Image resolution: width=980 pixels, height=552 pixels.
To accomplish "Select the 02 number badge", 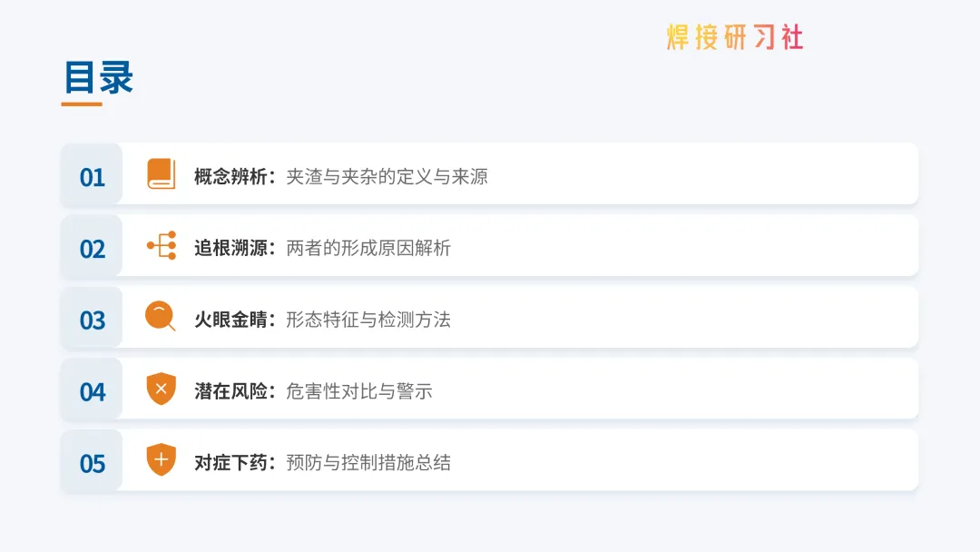I will tap(93, 248).
